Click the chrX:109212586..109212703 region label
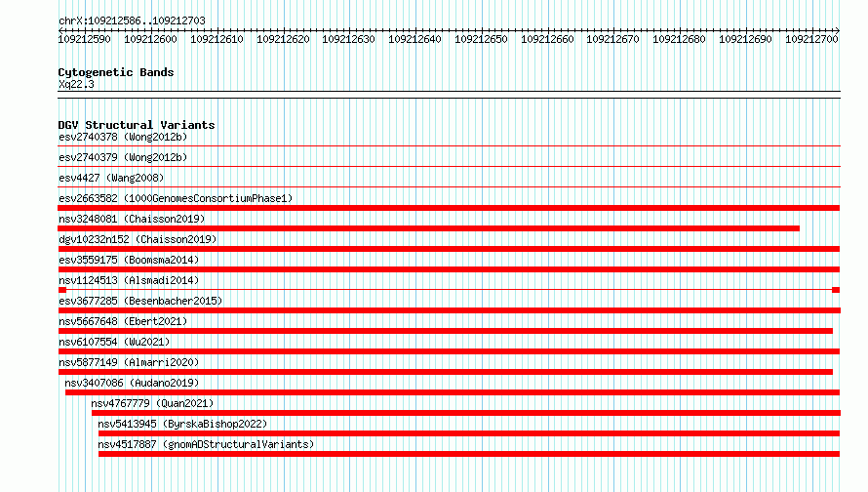Screen dimensions: 868x492 click(x=132, y=21)
